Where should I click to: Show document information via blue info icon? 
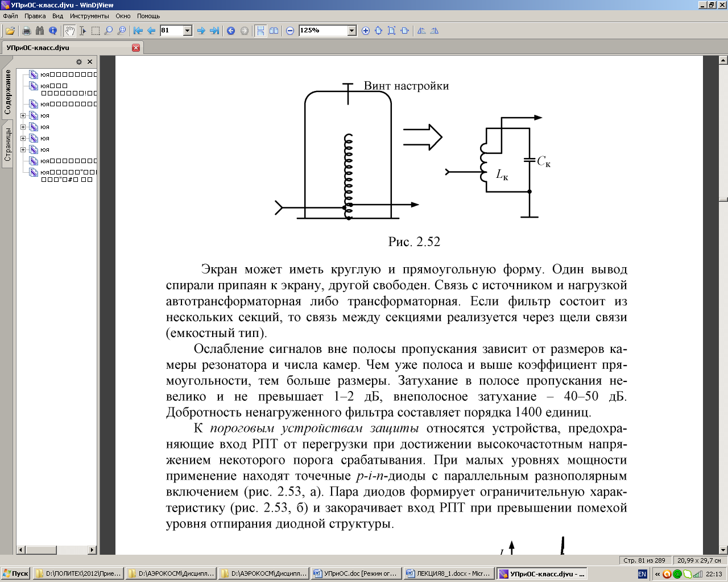[53, 31]
